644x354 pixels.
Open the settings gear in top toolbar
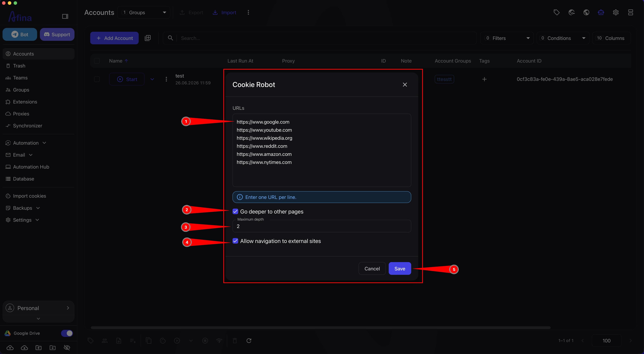[x=615, y=12]
